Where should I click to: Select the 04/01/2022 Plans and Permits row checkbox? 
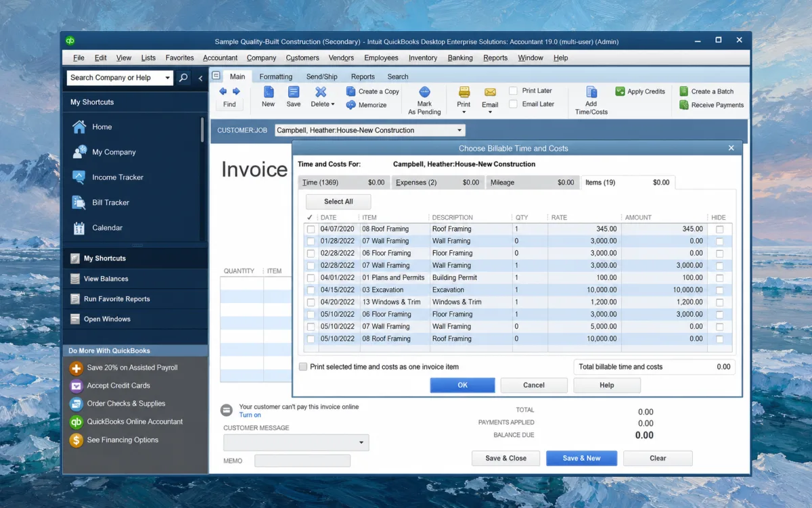[311, 278]
